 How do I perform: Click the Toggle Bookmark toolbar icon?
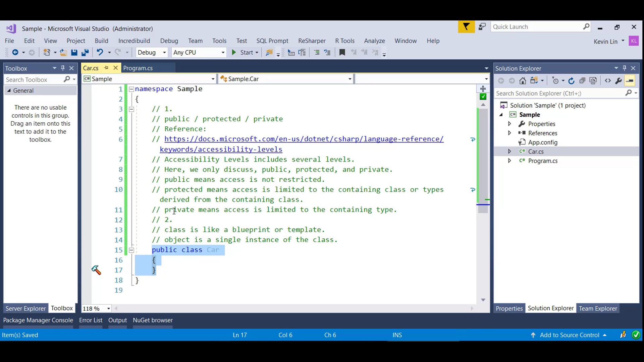tap(342, 52)
